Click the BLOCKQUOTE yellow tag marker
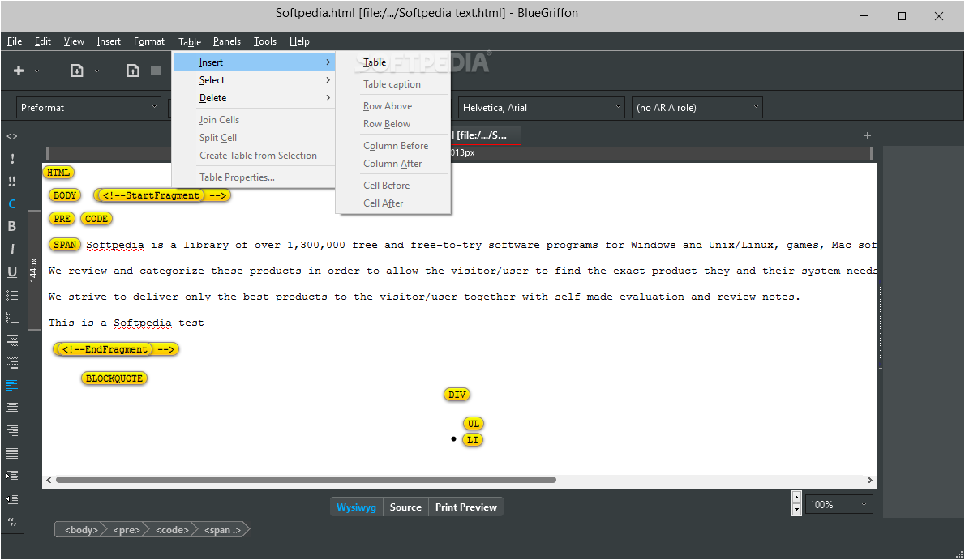 coord(114,378)
